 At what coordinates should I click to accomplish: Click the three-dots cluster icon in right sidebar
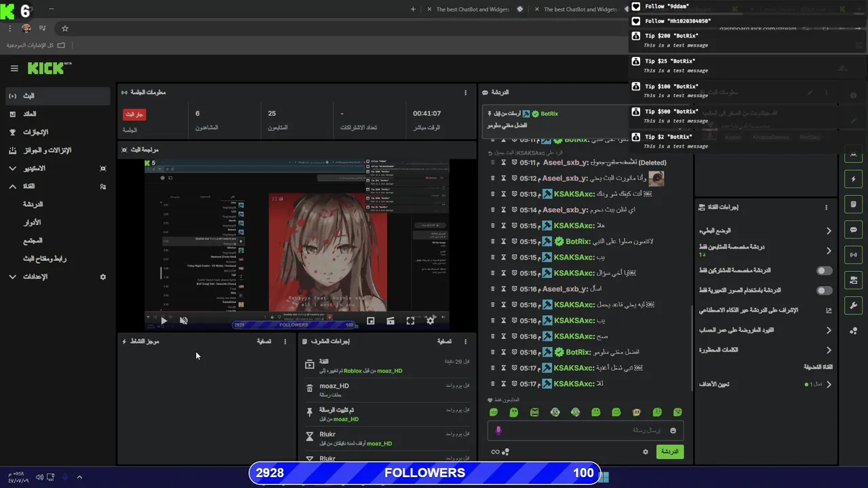point(853,331)
